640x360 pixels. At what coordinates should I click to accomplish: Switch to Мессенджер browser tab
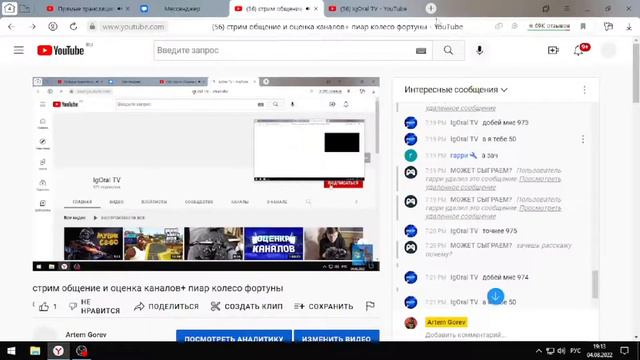[182, 9]
